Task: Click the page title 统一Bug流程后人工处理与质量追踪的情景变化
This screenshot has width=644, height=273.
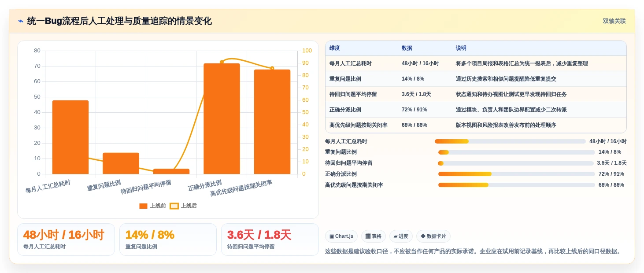Action: pyautogui.click(x=119, y=21)
